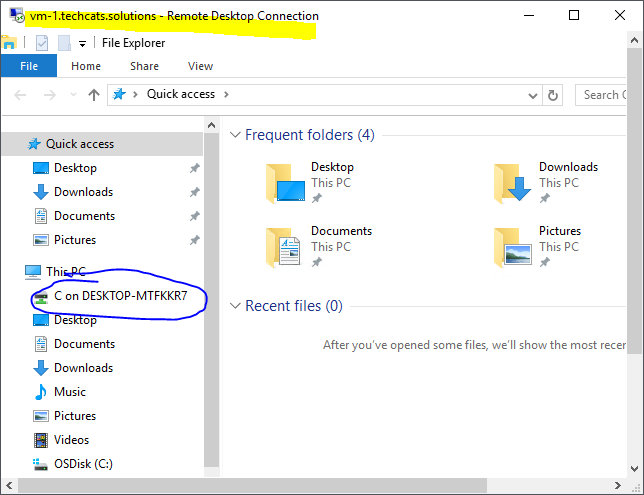
Task: Open Downloads under Quick access in sidebar
Action: coord(83,192)
